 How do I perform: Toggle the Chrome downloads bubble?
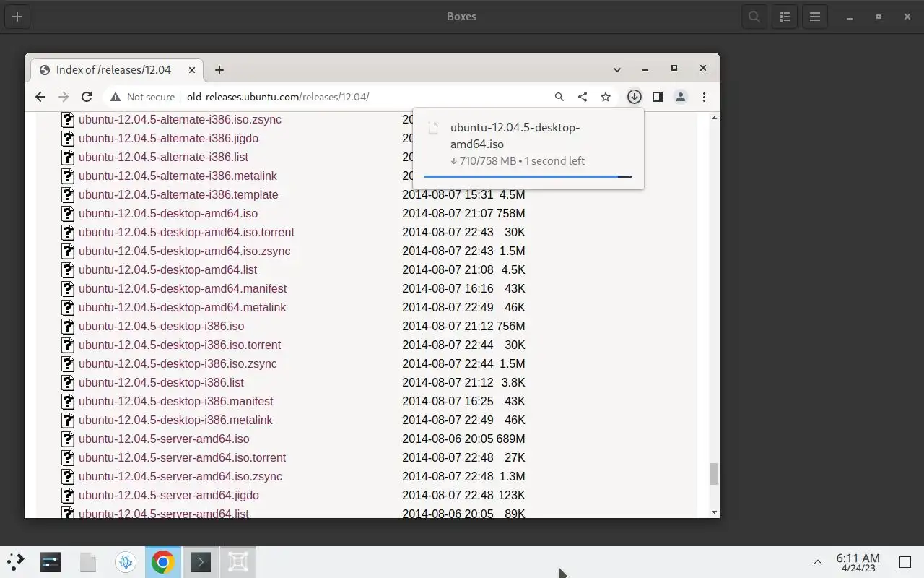pos(635,97)
